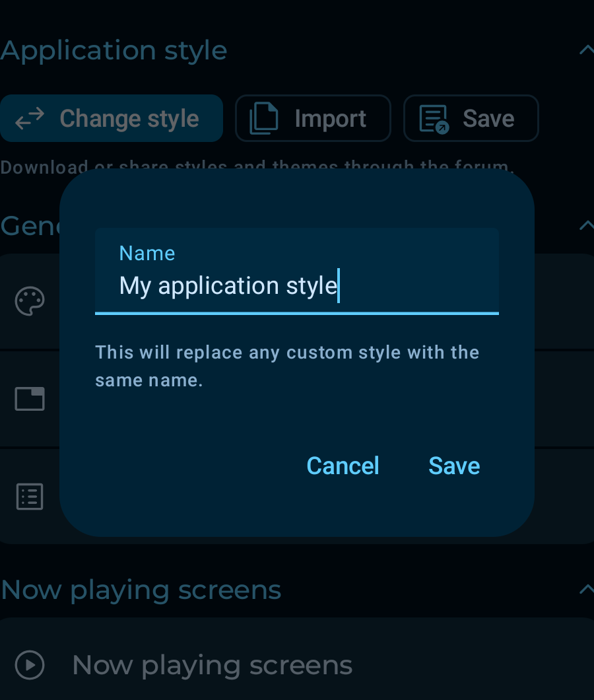Click the Change style button label
Image resolution: width=594 pixels, height=700 pixels.
pos(129,119)
